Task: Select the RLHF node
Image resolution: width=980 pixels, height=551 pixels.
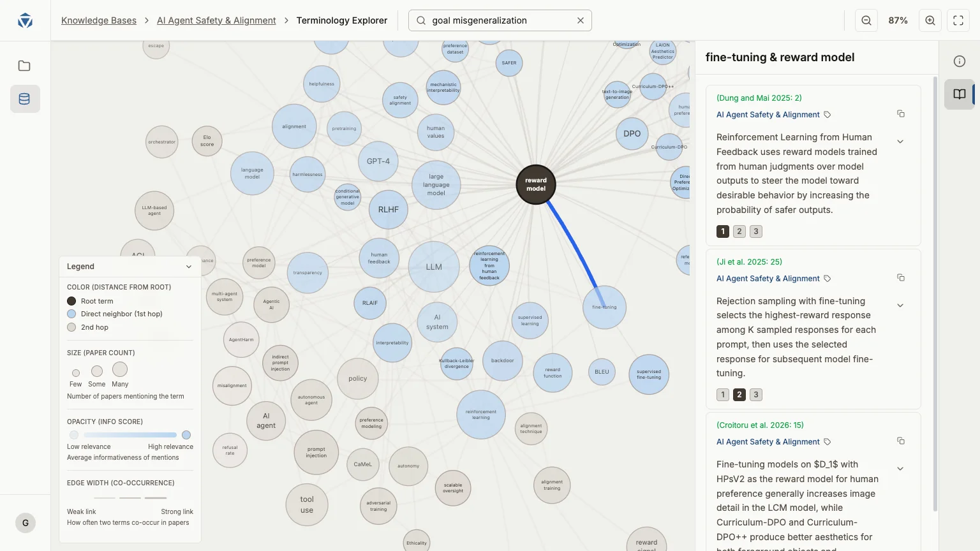Action: point(389,210)
